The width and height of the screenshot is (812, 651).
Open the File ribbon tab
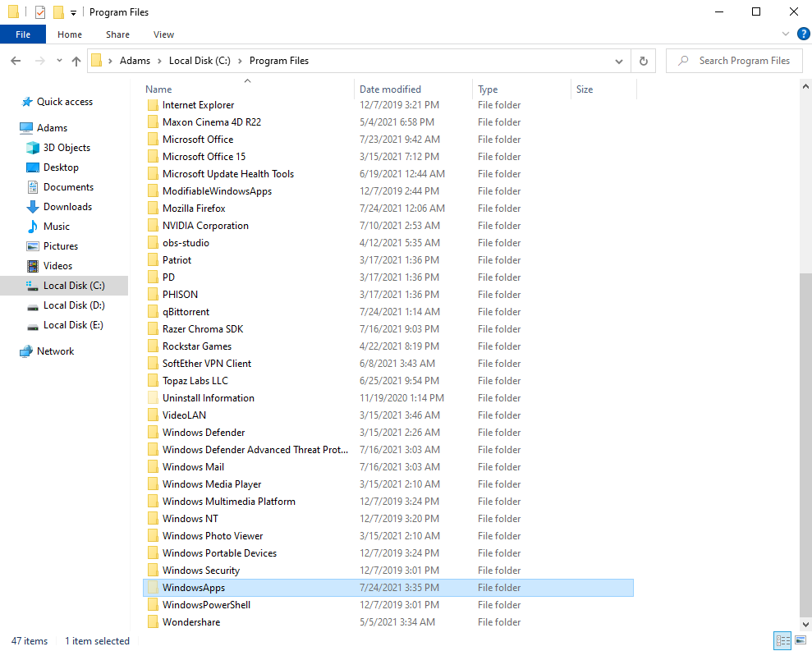coord(23,34)
